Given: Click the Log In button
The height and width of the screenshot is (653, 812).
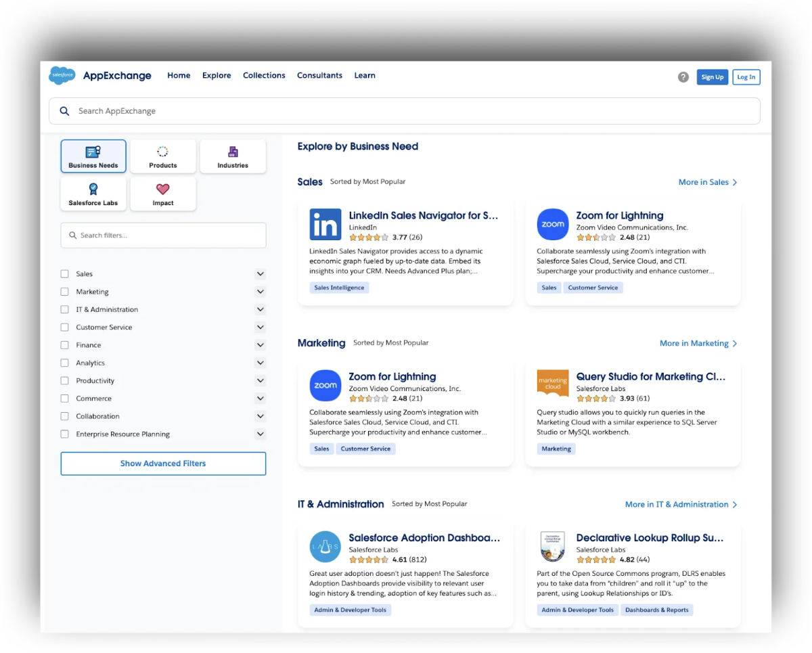Looking at the screenshot, I should pyautogui.click(x=746, y=77).
